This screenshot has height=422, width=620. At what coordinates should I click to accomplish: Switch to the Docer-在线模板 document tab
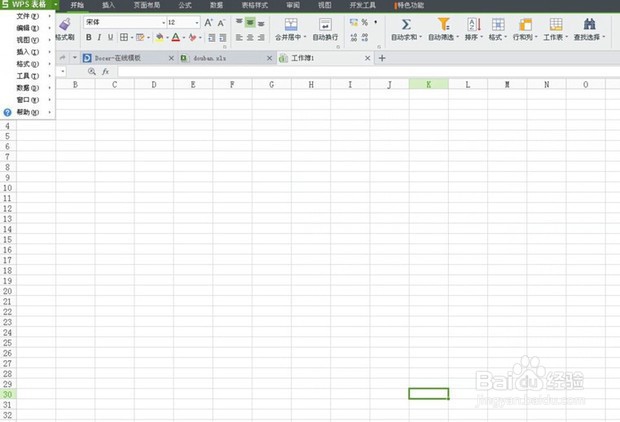(129, 58)
